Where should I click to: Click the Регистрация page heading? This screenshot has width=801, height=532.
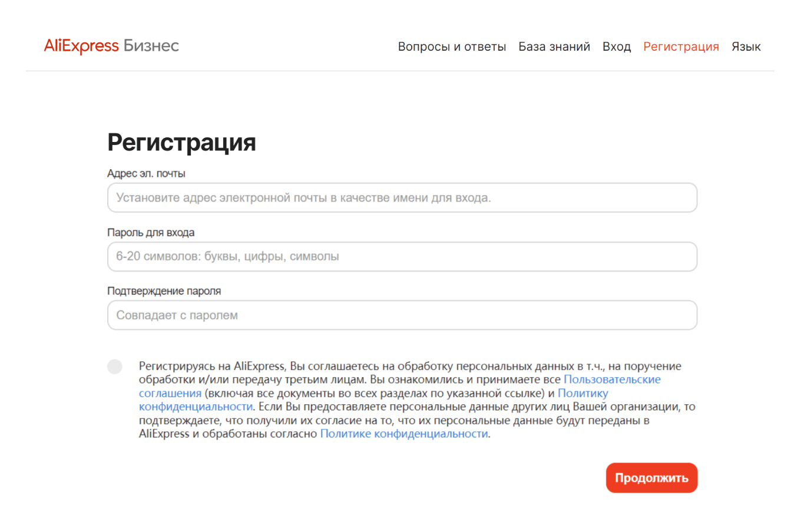181,141
